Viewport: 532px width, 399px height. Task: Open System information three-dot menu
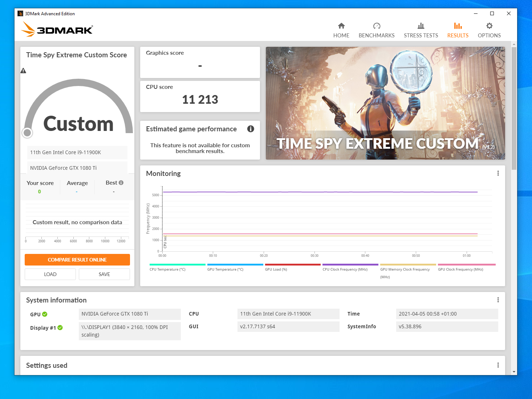tap(498, 300)
